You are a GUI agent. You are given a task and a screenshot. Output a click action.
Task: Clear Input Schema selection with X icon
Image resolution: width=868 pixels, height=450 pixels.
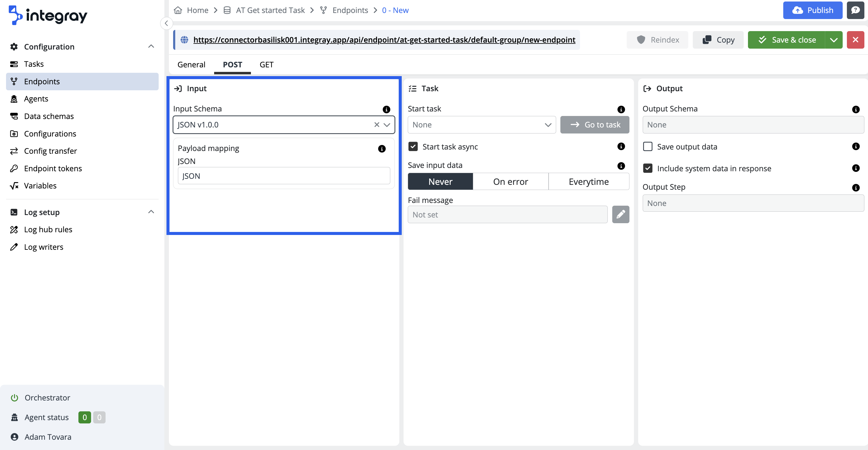377,125
